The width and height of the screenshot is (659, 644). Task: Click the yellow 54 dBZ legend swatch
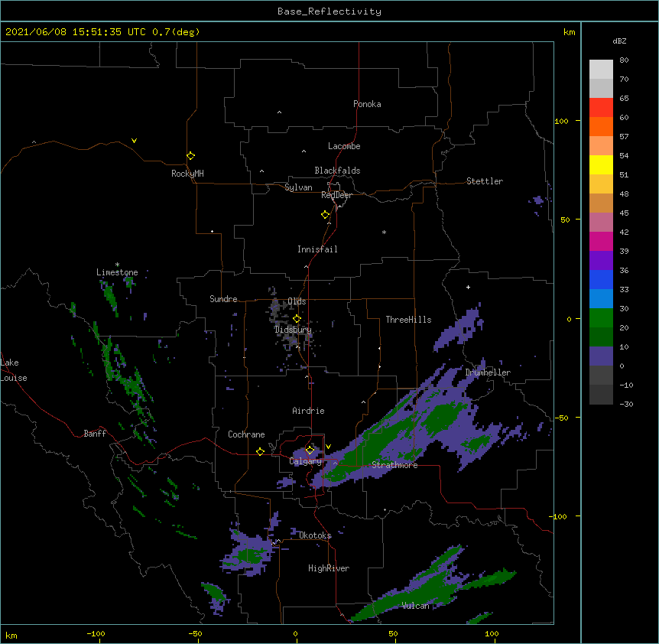tap(601, 164)
